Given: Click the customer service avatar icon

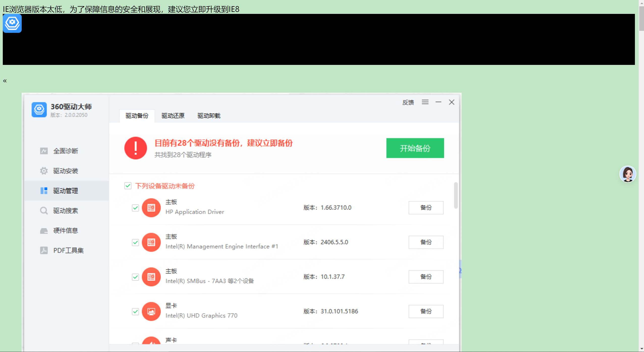Looking at the screenshot, I should [627, 174].
